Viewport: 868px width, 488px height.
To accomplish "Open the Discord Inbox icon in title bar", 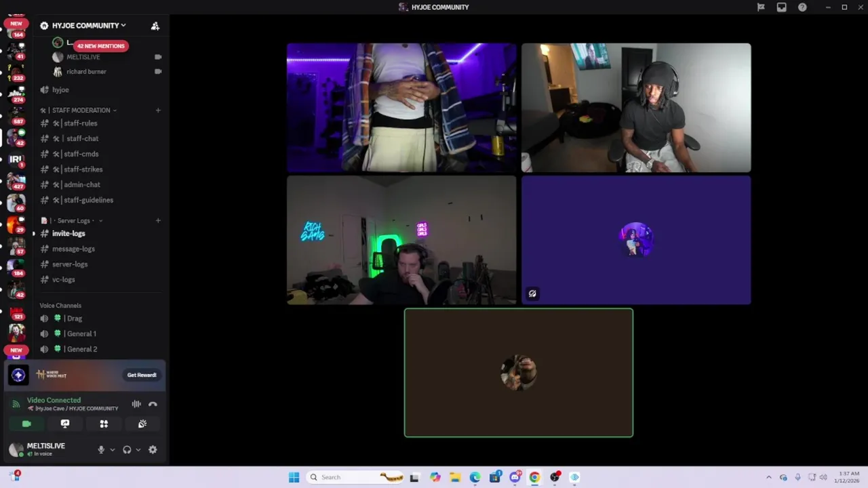I will pyautogui.click(x=781, y=7).
